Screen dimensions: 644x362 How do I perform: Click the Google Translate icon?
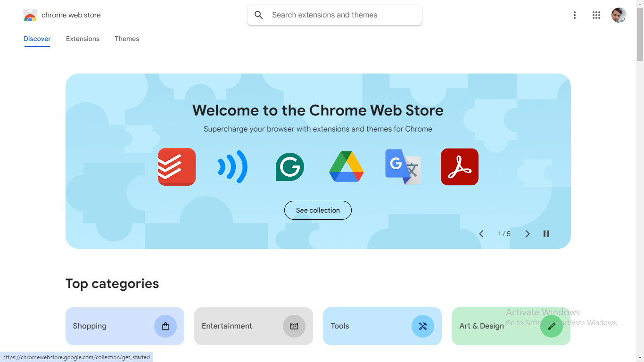click(403, 167)
